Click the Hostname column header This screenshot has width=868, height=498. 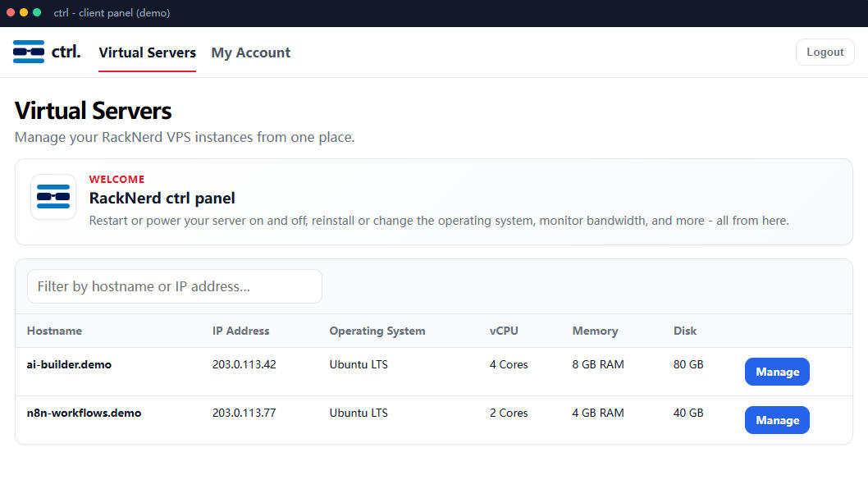click(x=54, y=331)
